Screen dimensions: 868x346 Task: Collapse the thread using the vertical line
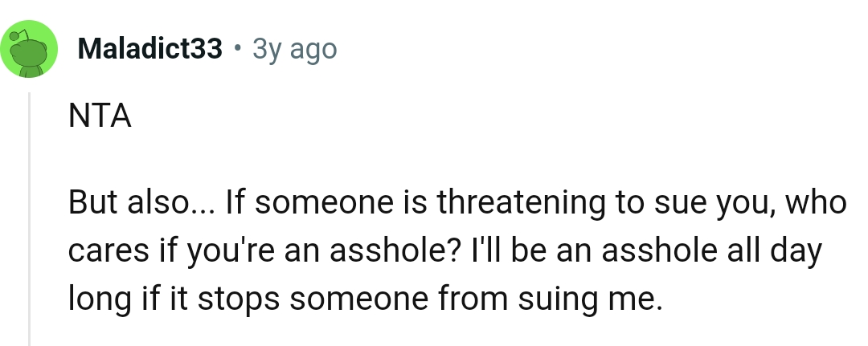pyautogui.click(x=31, y=217)
